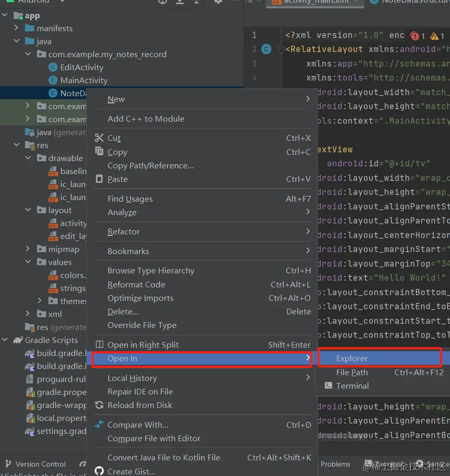Click the Gradle Scripts elephant icon

tap(18, 340)
